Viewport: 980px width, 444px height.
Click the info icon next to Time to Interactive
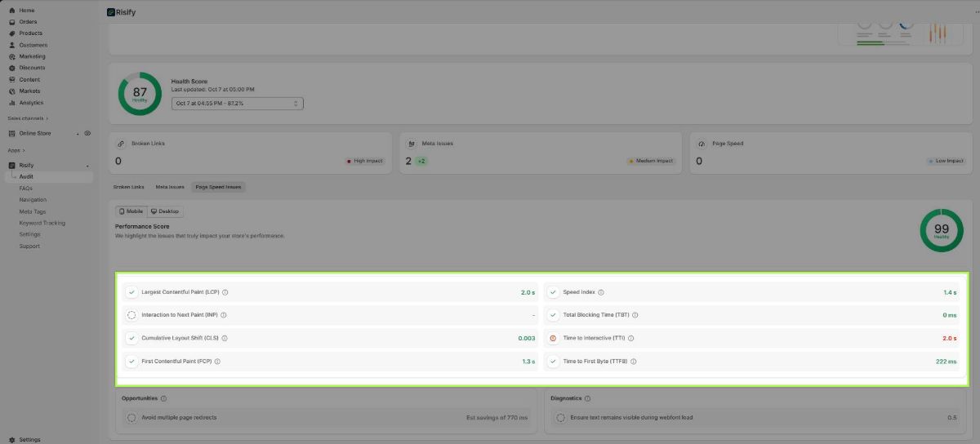tap(631, 338)
